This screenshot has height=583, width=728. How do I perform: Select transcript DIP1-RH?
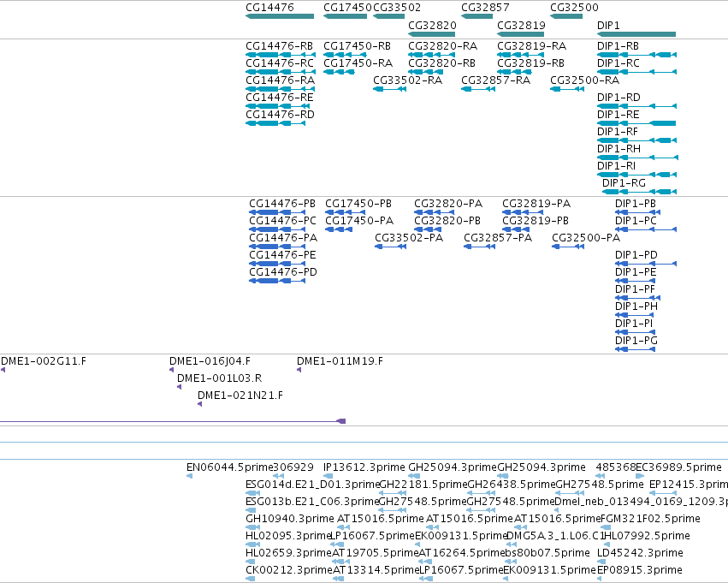[619, 149]
